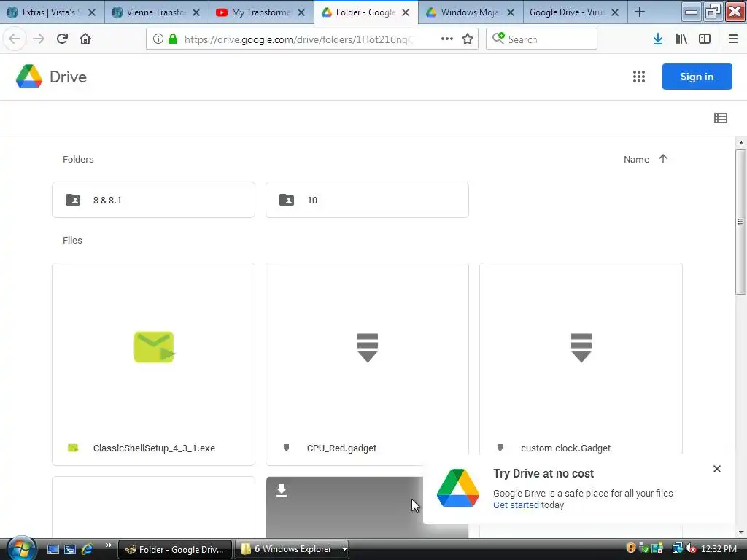Toggle the Firefox sidebars icon

point(705,39)
